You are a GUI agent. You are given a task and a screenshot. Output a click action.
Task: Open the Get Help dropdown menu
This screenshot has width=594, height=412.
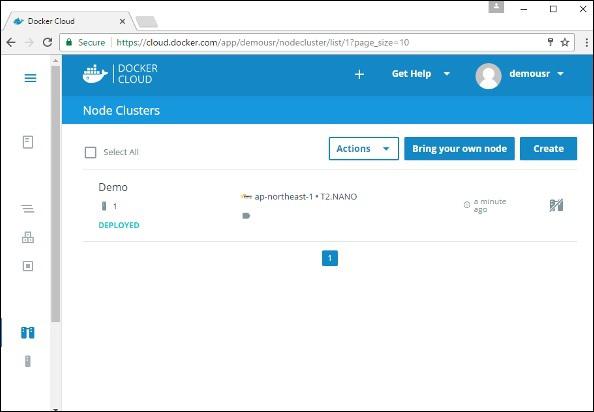pos(420,74)
